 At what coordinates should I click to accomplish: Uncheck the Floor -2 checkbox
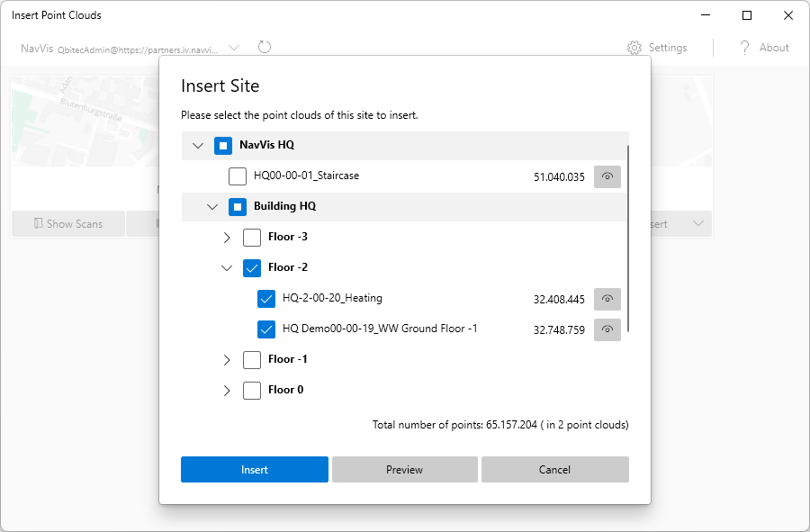pos(252,268)
